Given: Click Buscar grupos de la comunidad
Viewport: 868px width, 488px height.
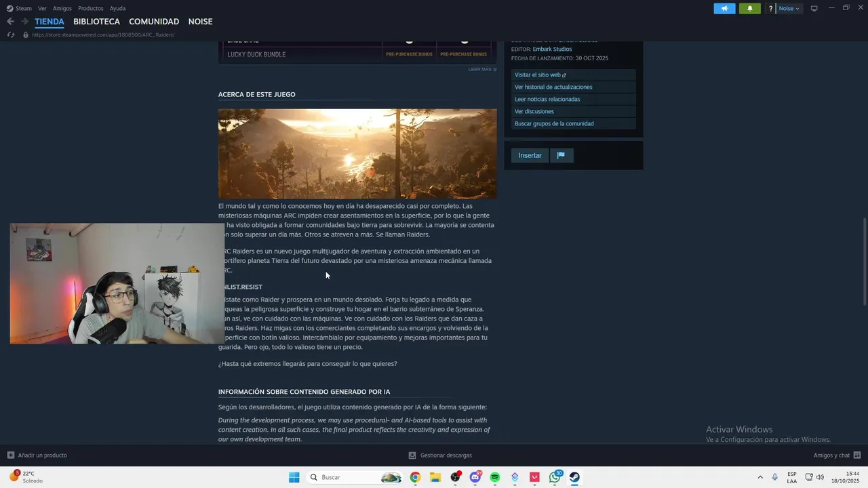Looking at the screenshot, I should coord(573,124).
